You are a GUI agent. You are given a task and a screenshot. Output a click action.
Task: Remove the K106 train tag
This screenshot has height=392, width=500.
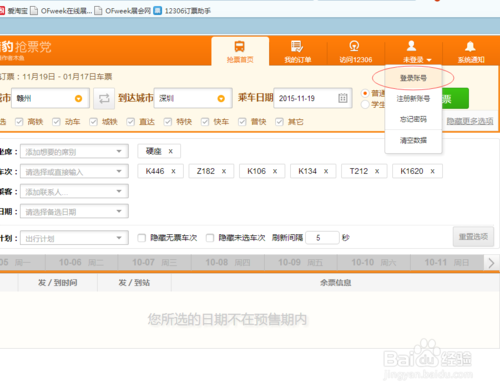275,171
